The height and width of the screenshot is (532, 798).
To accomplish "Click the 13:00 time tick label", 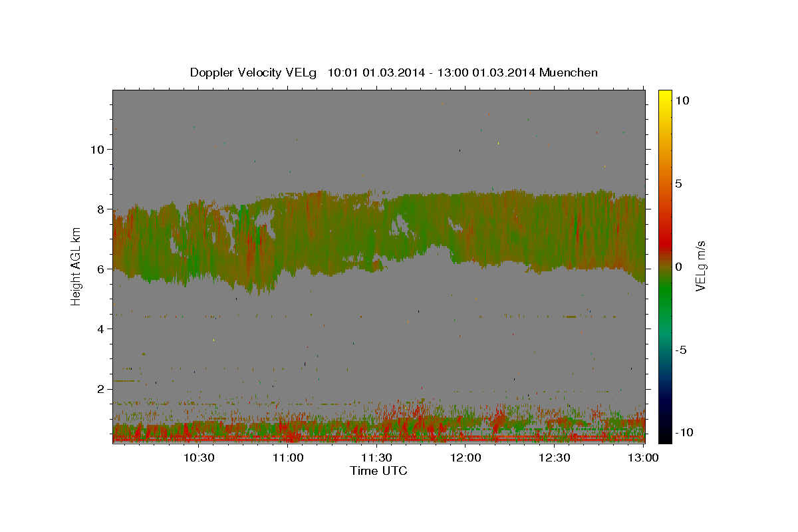I will pos(643,458).
